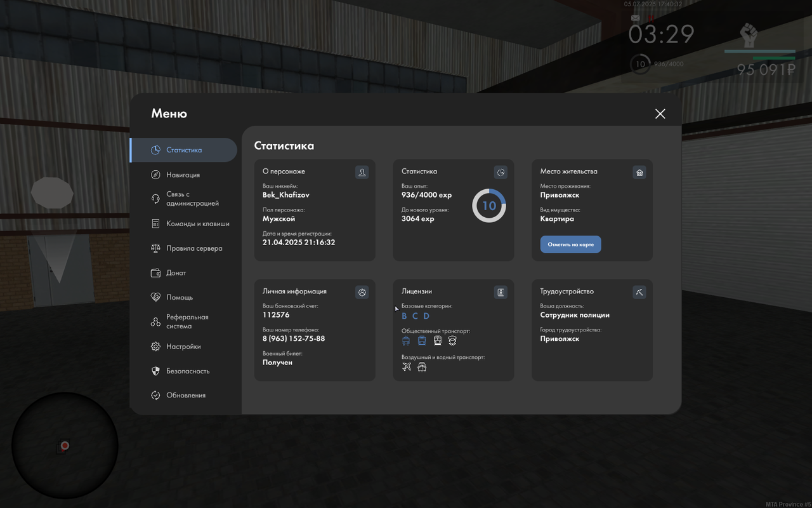Click the headset icon for Связь с администрацией
The width and height of the screenshot is (812, 508).
tap(155, 199)
